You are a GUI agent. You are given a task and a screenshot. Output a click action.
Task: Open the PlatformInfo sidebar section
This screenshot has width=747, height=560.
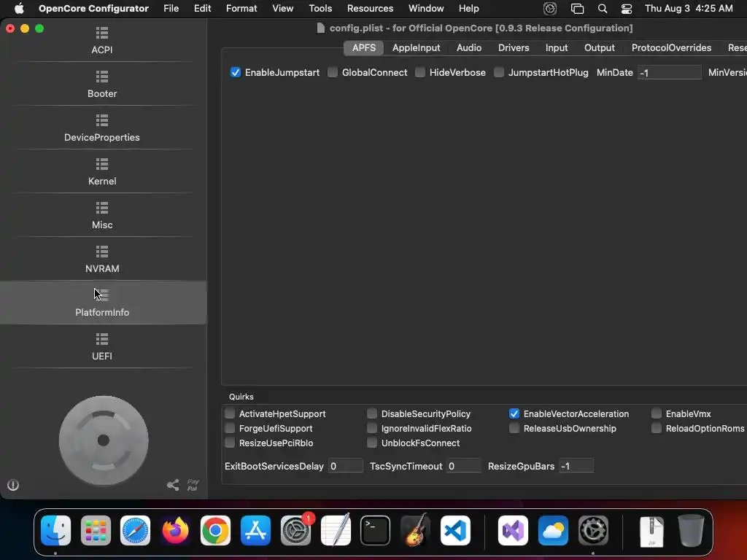coord(102,303)
